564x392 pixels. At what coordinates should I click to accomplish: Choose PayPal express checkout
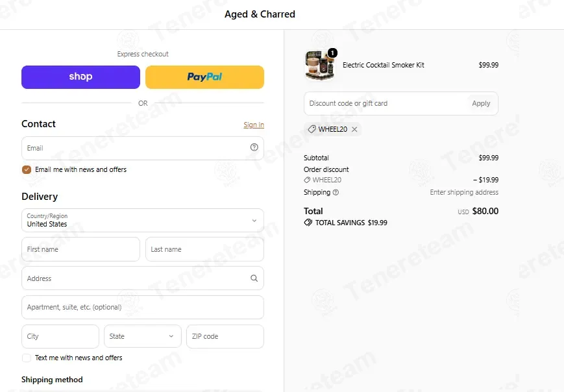[204, 77]
